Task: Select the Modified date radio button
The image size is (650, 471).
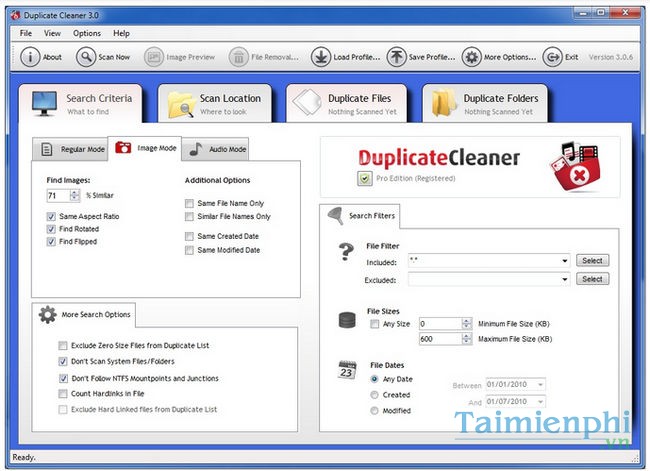Action: (374, 410)
